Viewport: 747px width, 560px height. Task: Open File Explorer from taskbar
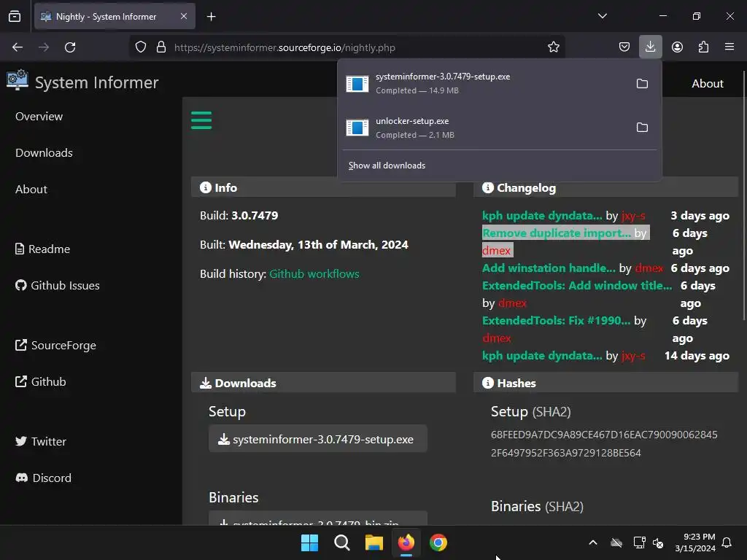tap(374, 542)
